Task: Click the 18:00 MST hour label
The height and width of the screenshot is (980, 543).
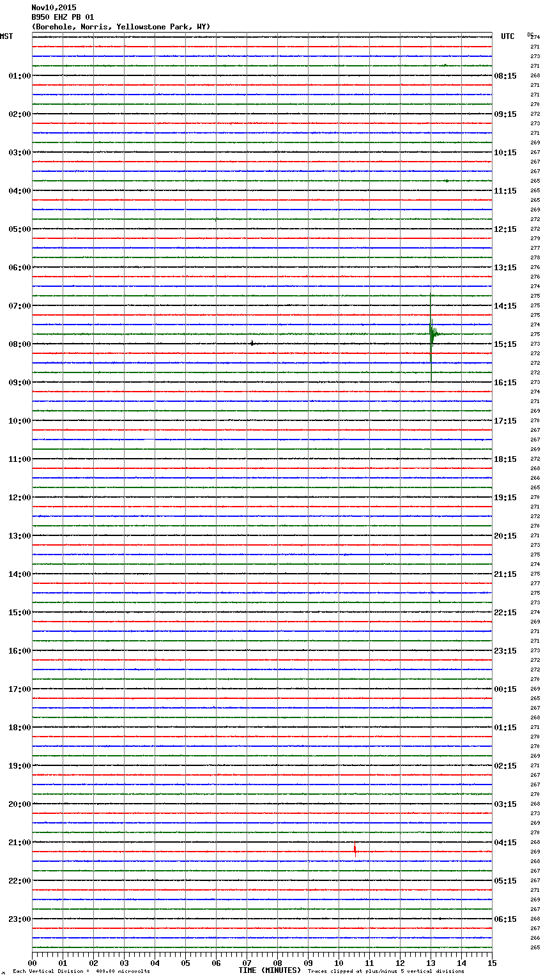Action: [20, 727]
